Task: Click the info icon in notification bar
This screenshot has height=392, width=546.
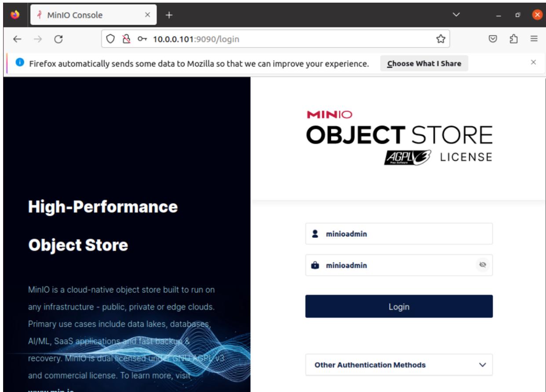Action: [21, 63]
